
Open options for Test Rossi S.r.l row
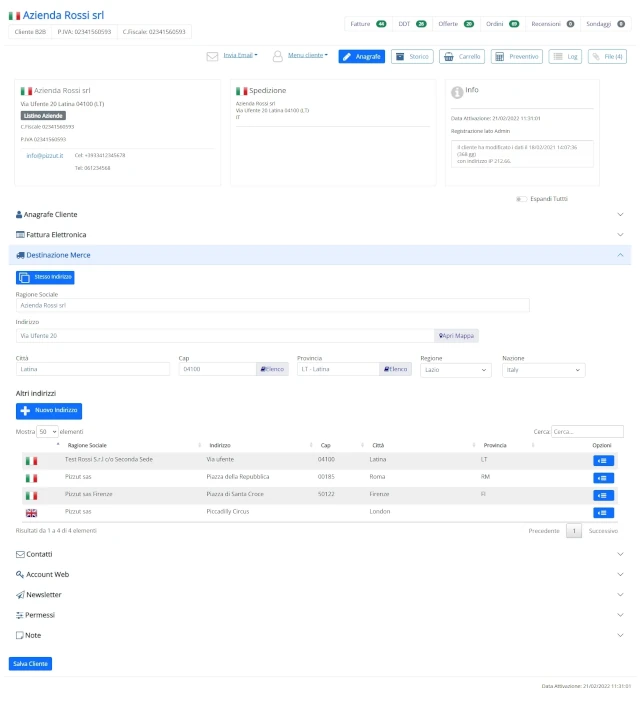[x=603, y=461]
